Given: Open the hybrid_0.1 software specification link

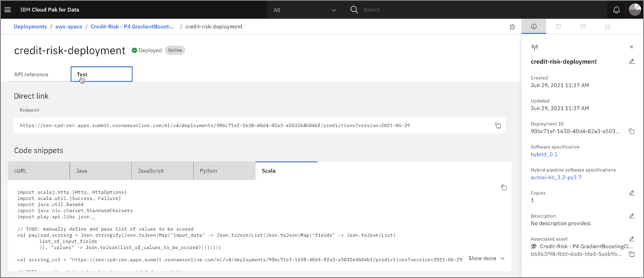Looking at the screenshot, I should (544, 155).
